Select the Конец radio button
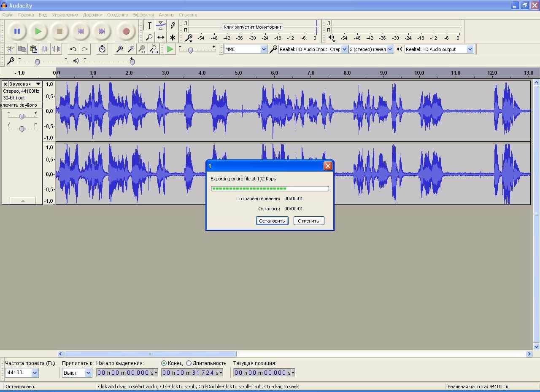Screen dimensions: 540x392 [x=164, y=363]
